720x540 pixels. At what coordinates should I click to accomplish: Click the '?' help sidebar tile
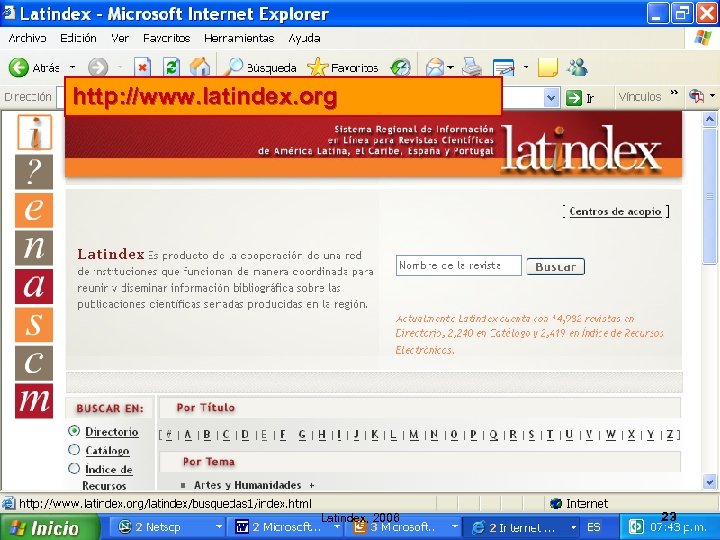tap(34, 172)
